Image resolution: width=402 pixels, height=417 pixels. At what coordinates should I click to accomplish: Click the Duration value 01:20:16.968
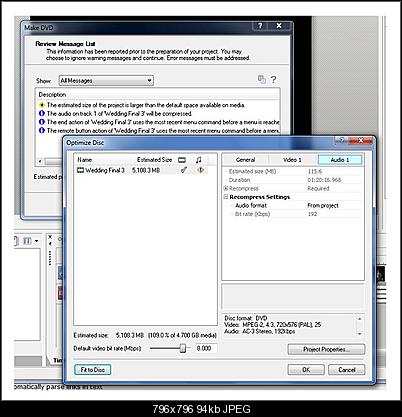pyautogui.click(x=324, y=180)
